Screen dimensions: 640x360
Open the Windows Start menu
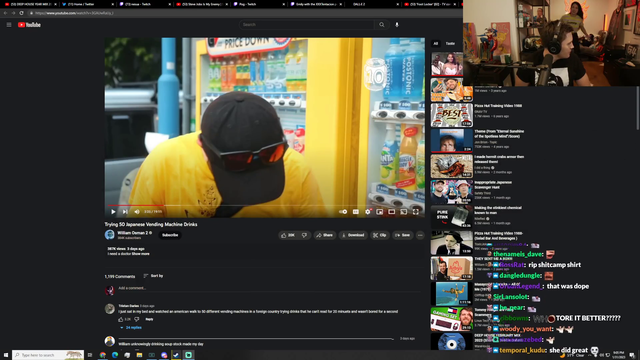coord(6,355)
